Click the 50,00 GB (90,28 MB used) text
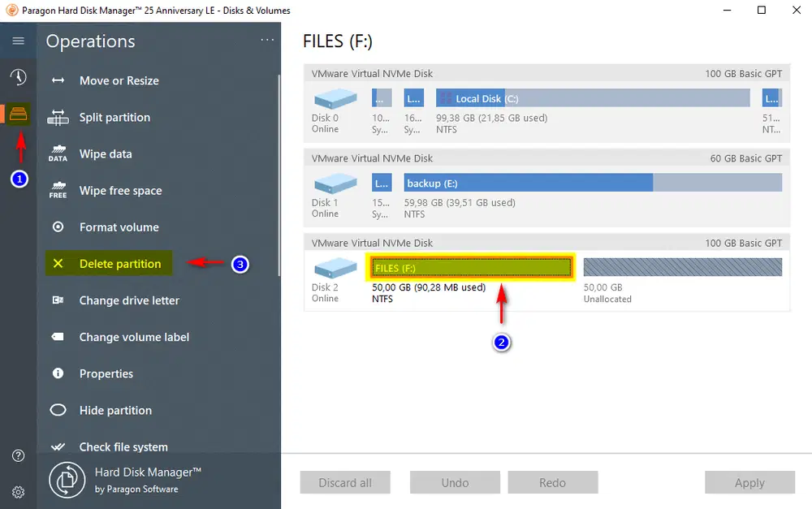This screenshot has width=812, height=509. (x=429, y=287)
